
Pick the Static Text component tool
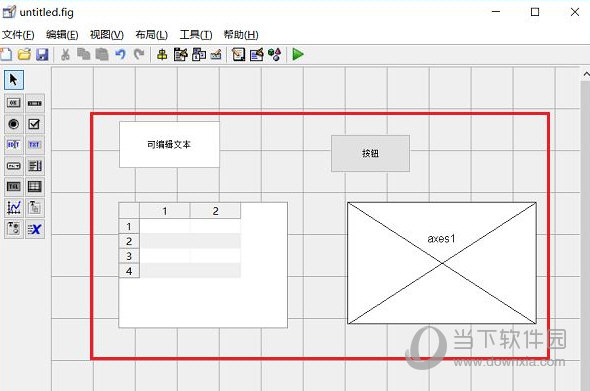pos(35,145)
